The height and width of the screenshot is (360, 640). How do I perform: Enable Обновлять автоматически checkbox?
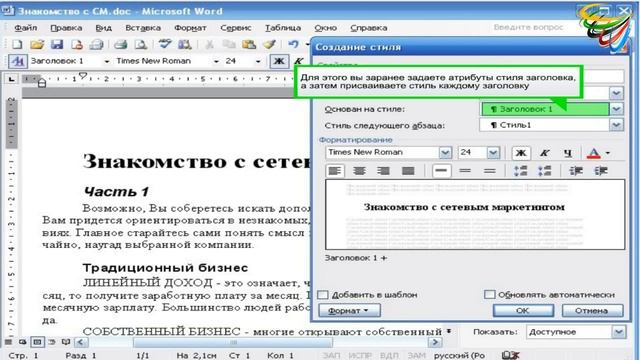pos(489,294)
